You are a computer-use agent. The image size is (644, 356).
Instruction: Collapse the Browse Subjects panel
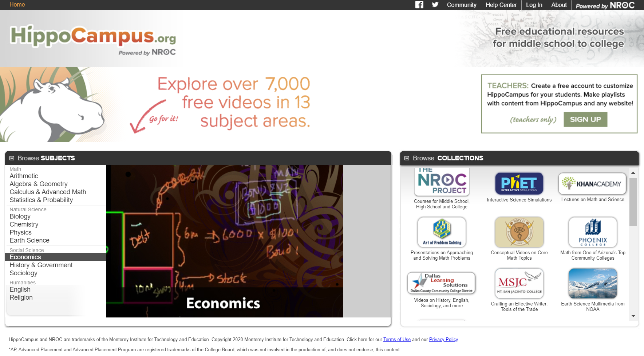pyautogui.click(x=12, y=158)
